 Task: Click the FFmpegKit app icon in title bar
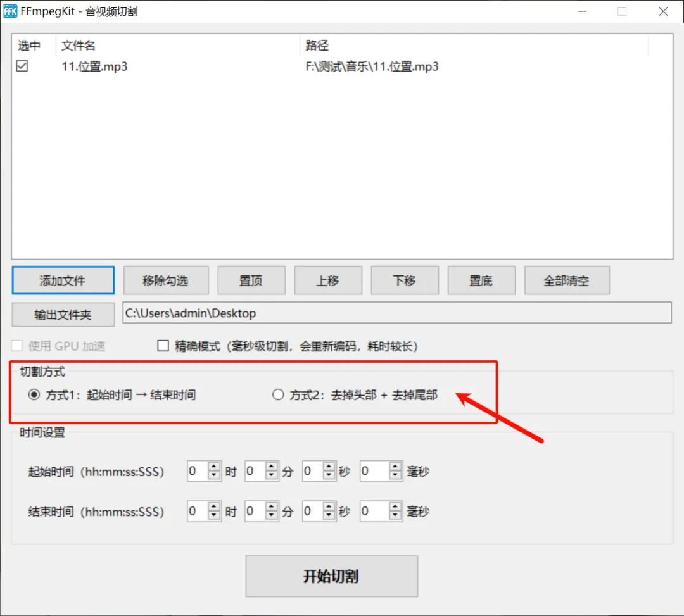10,11
